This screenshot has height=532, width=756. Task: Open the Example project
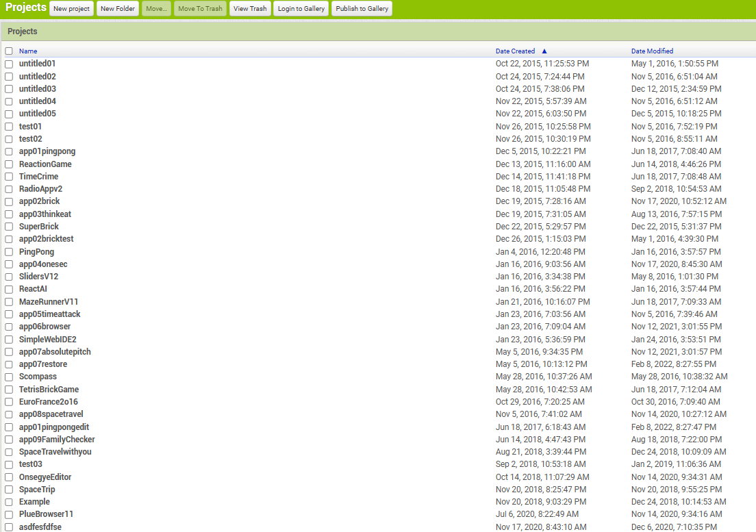34,502
